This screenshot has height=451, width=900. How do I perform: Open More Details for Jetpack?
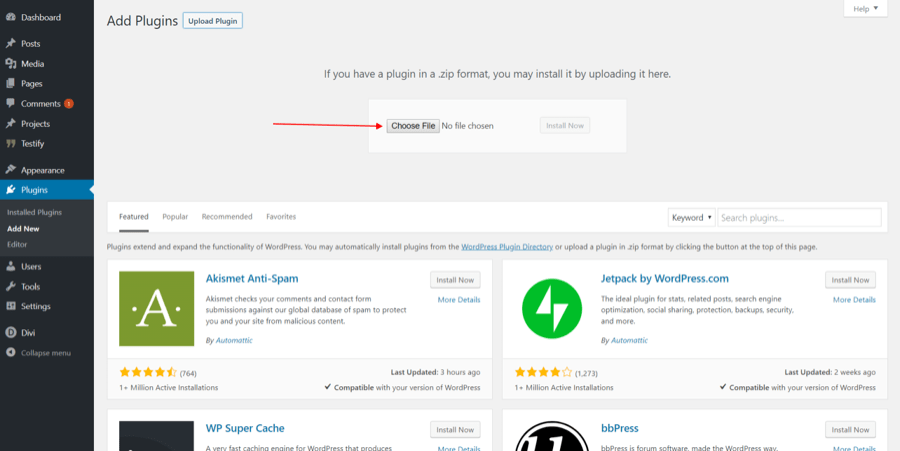pos(855,300)
